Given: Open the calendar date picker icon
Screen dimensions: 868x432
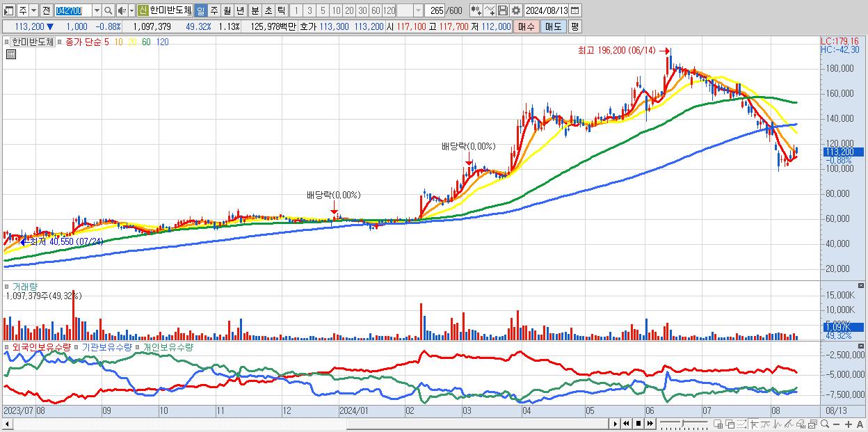Looking at the screenshot, I should 575,10.
